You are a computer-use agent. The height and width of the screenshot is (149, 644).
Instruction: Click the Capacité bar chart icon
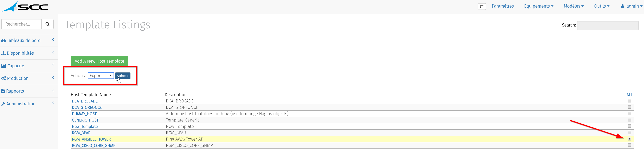tap(4, 66)
